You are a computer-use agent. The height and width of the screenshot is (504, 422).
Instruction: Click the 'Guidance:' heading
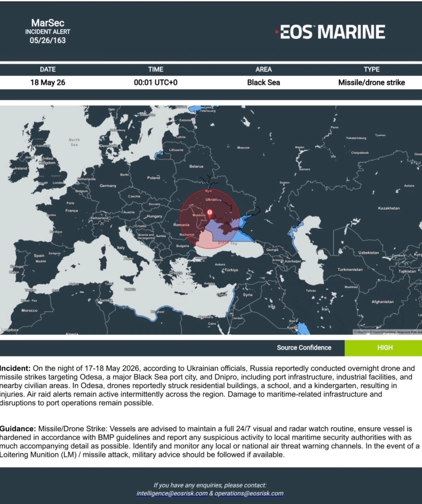click(x=18, y=429)
